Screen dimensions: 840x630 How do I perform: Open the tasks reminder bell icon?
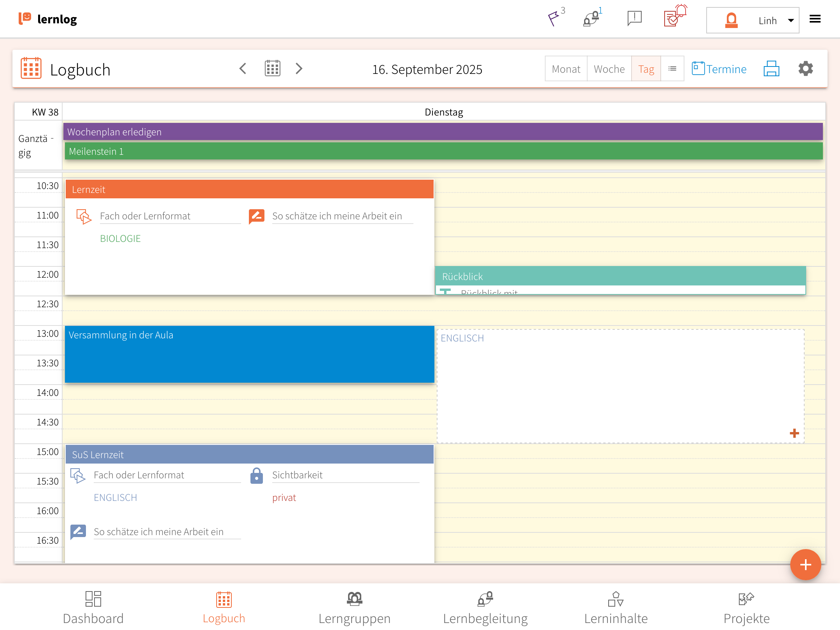click(x=675, y=17)
